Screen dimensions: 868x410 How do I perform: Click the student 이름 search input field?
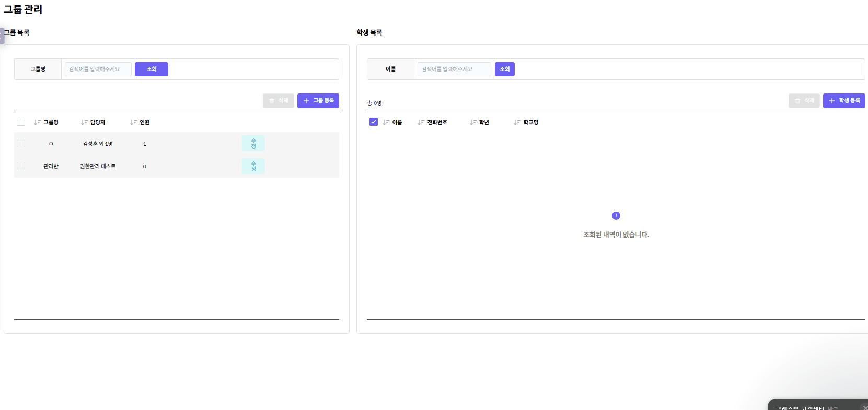click(454, 69)
